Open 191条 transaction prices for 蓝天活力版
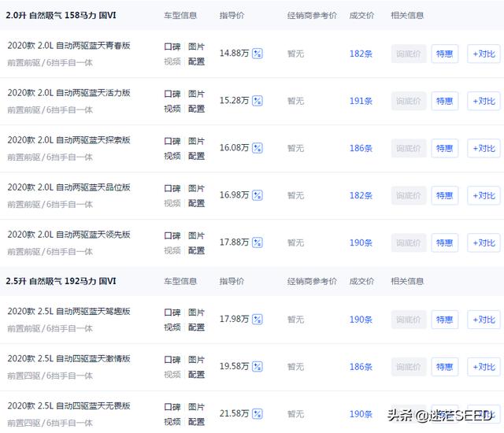 point(361,101)
